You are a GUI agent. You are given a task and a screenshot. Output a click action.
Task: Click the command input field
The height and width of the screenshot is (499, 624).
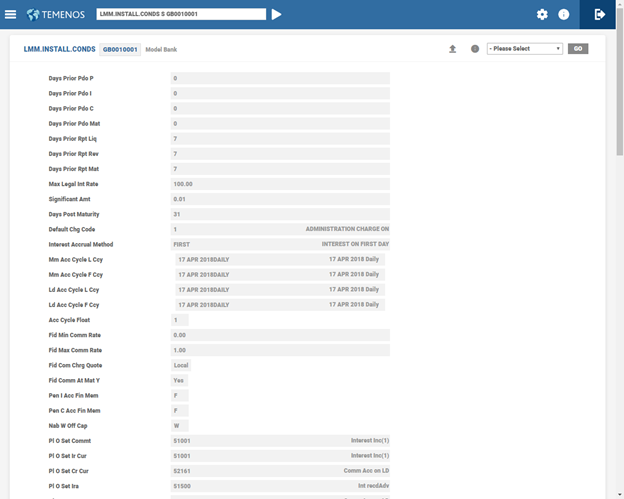click(181, 14)
